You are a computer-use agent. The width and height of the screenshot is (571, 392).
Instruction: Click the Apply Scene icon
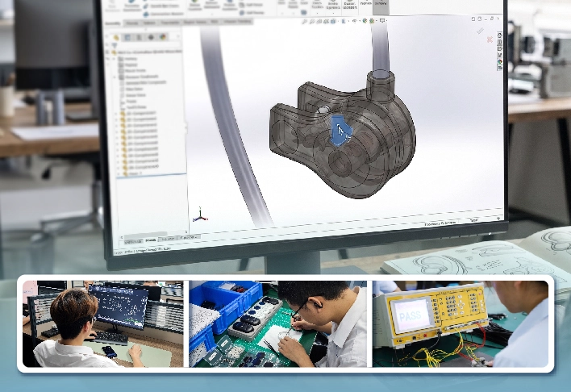coord(372,21)
